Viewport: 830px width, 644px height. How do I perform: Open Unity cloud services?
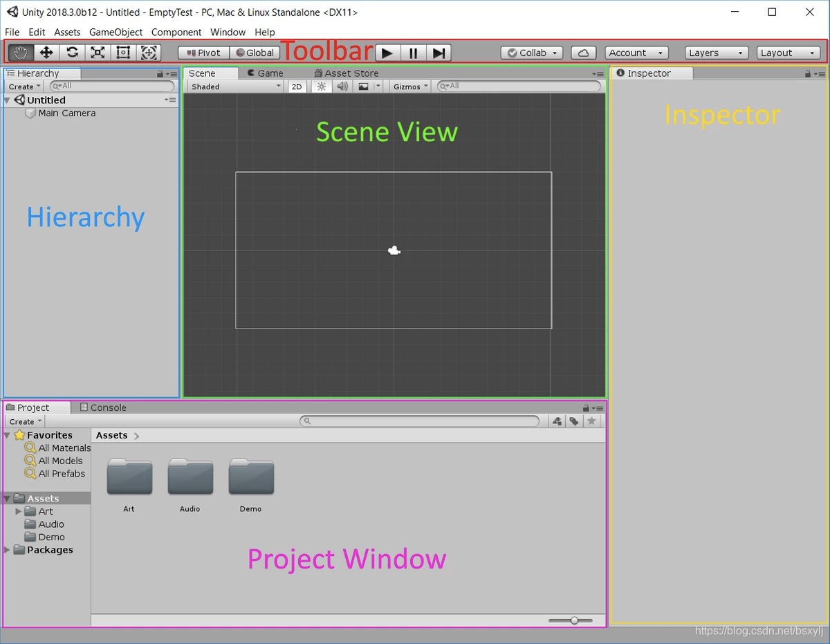(584, 53)
